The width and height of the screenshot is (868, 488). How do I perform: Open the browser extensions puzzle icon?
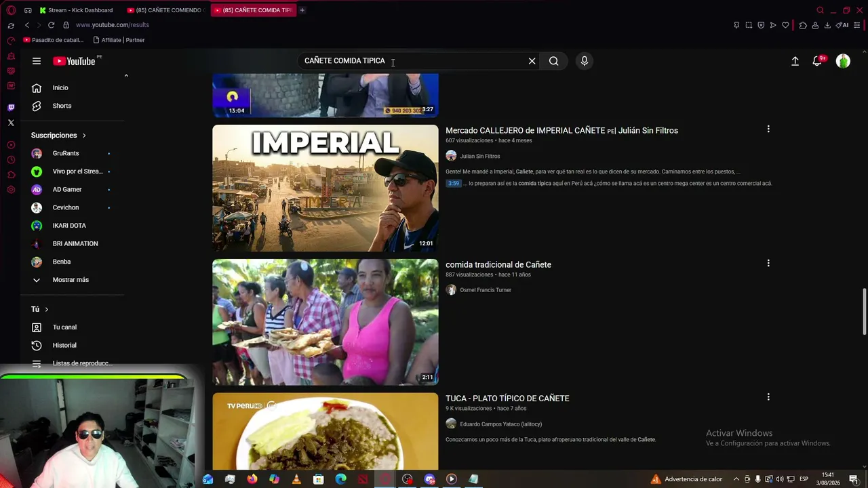pyautogui.click(x=803, y=25)
